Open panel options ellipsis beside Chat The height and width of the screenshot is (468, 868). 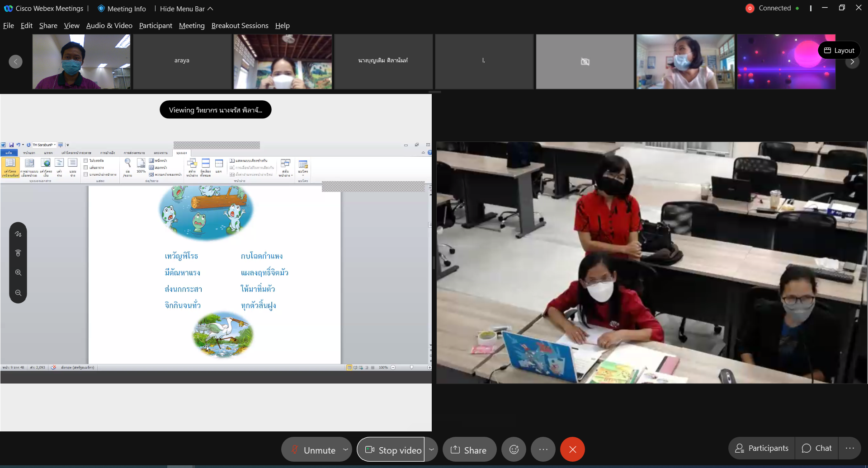pos(849,448)
